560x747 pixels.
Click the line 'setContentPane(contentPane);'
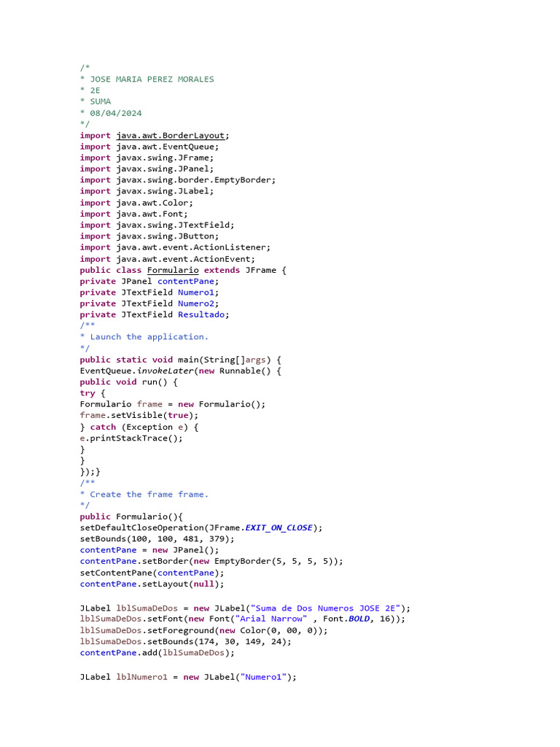point(152,573)
